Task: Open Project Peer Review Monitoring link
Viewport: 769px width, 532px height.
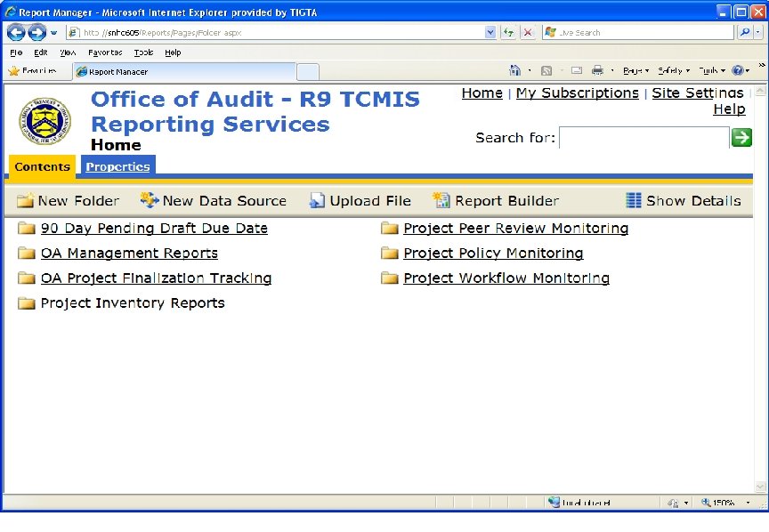Action: [x=516, y=229]
